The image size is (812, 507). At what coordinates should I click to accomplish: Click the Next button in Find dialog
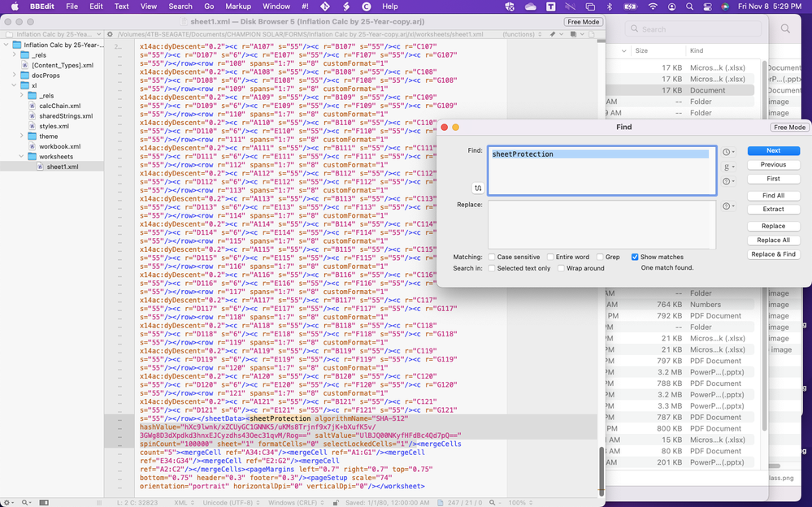coord(773,150)
